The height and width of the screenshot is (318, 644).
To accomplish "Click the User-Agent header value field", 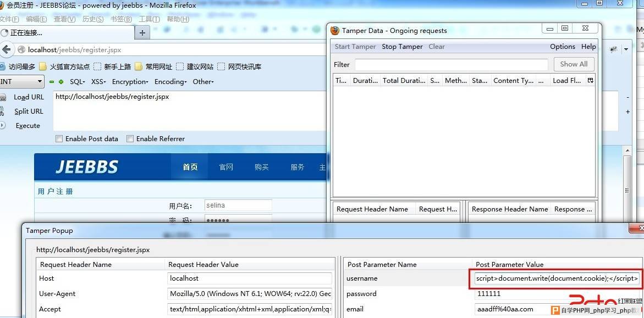I will pos(250,294).
